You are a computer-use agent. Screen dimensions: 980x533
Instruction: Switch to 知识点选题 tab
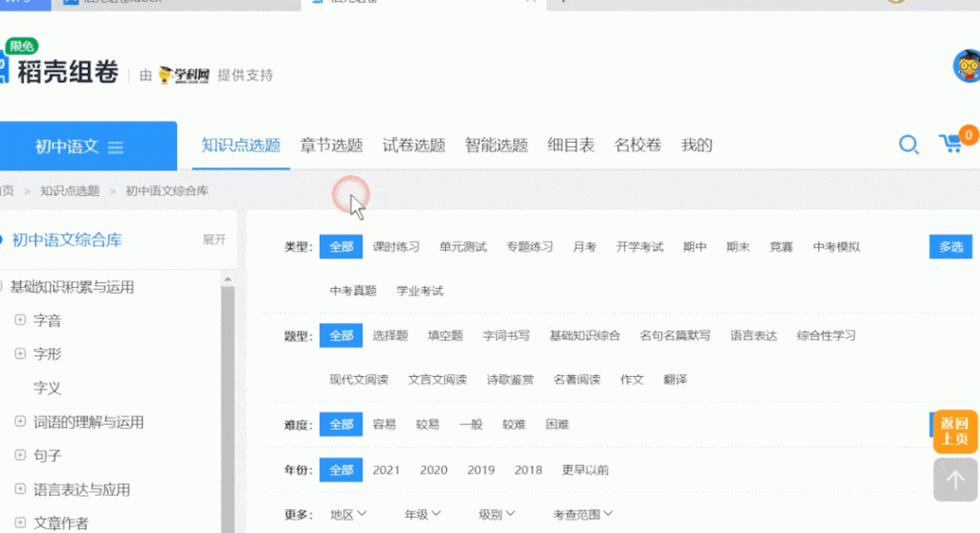240,145
